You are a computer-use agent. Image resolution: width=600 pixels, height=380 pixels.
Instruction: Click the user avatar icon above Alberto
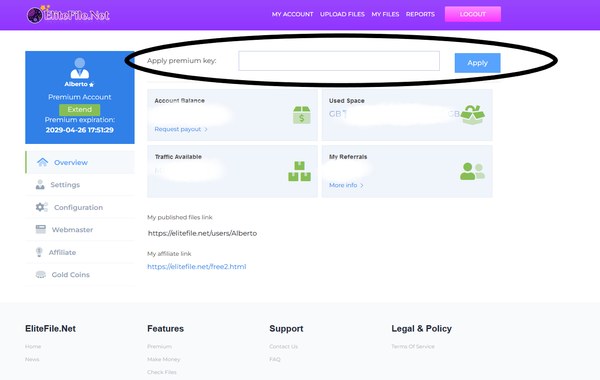click(80, 68)
